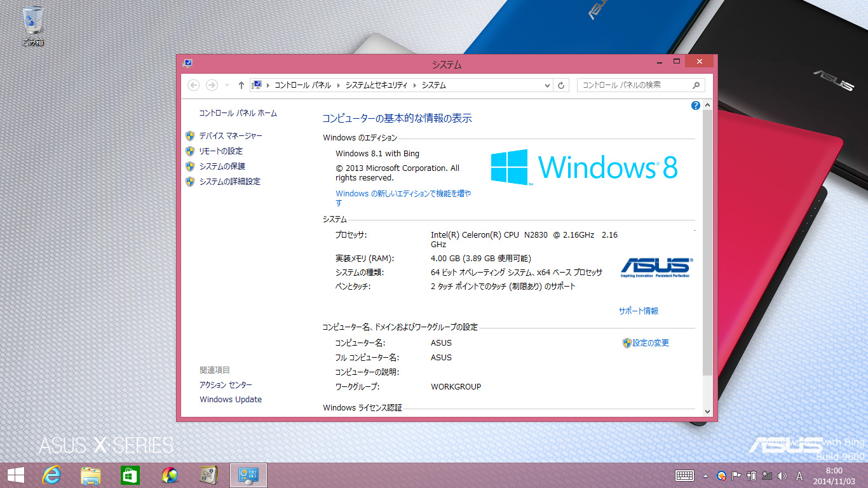Click the scrollbar up arrow
The image size is (868, 488).
(708, 105)
